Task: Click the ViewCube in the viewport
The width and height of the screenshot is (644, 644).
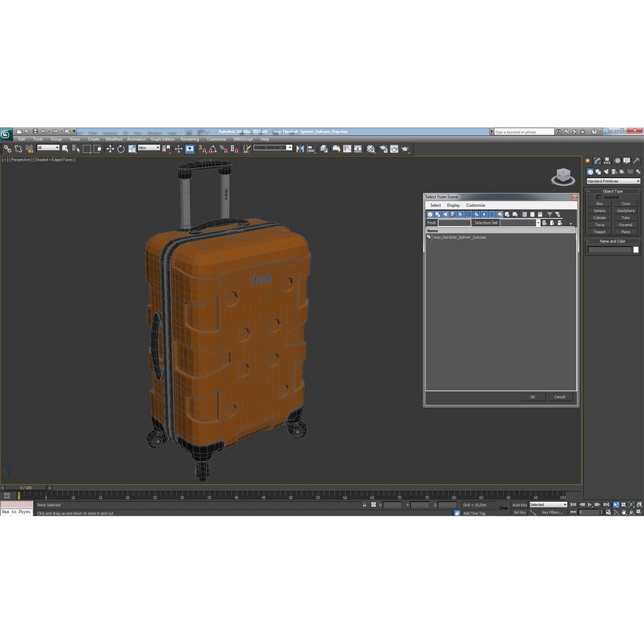Action: [563, 176]
